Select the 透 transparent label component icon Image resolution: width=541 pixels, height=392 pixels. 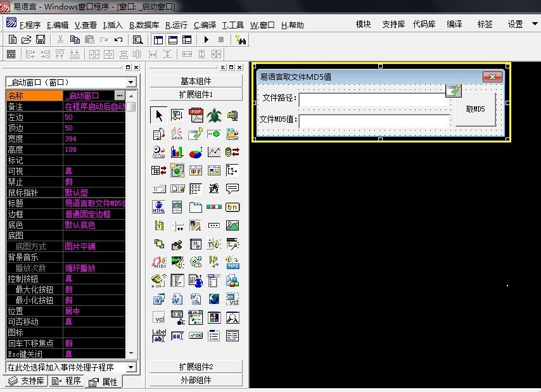click(214, 188)
